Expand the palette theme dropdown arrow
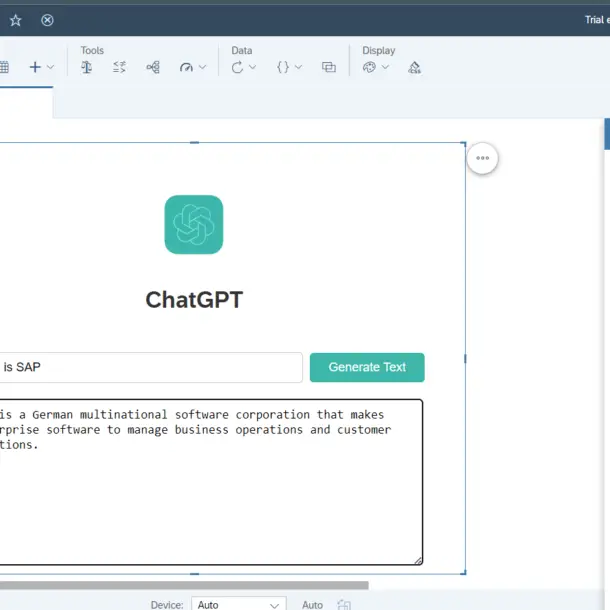The image size is (610, 610). coord(385,67)
